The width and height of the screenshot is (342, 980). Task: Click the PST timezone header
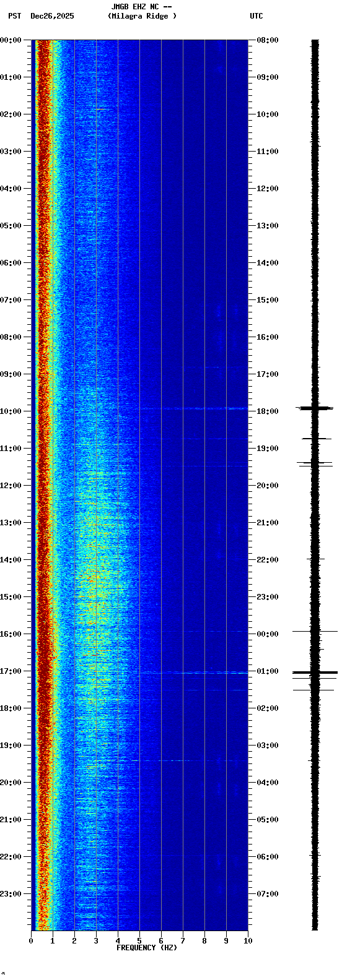pyautogui.click(x=15, y=16)
